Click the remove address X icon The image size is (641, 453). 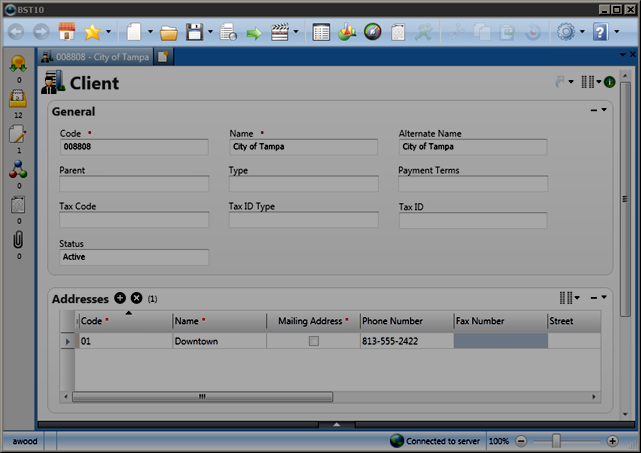pyautogui.click(x=137, y=298)
